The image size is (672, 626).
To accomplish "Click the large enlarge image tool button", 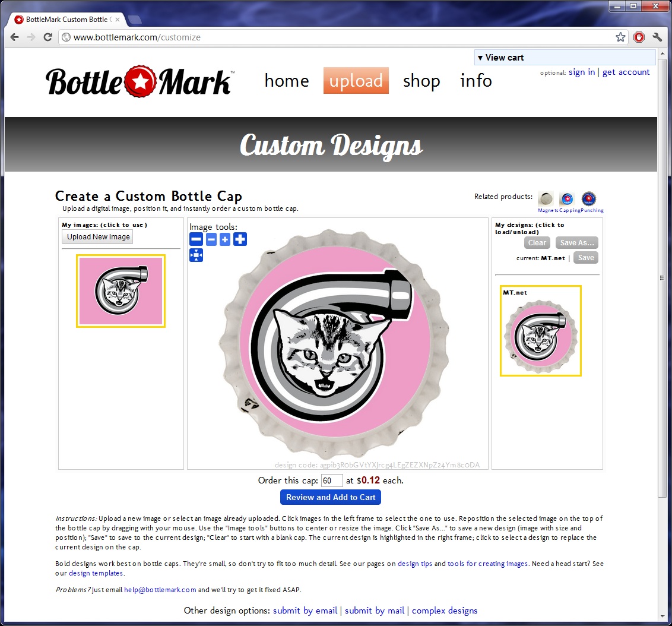I will point(240,239).
